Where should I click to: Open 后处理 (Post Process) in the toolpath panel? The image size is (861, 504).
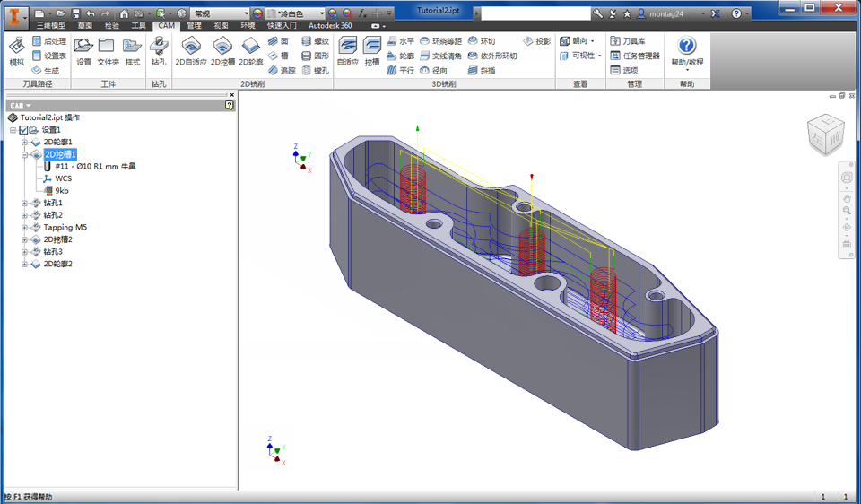pos(48,41)
